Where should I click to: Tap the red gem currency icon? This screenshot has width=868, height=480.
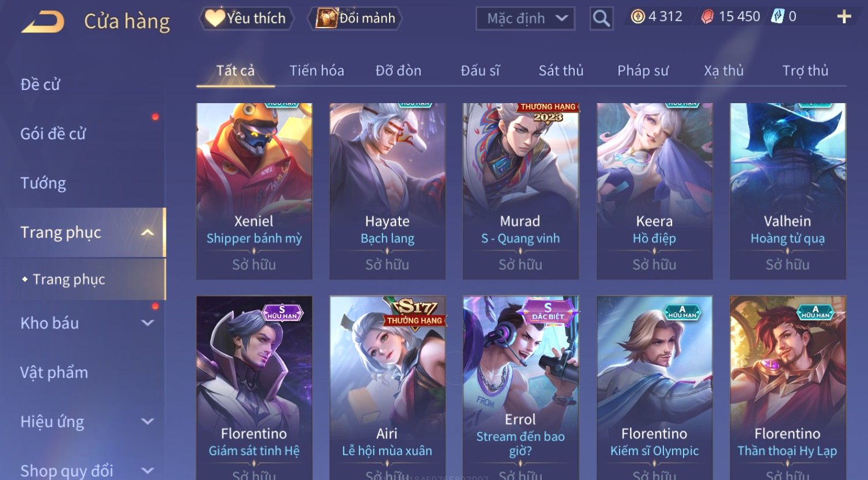point(707,17)
